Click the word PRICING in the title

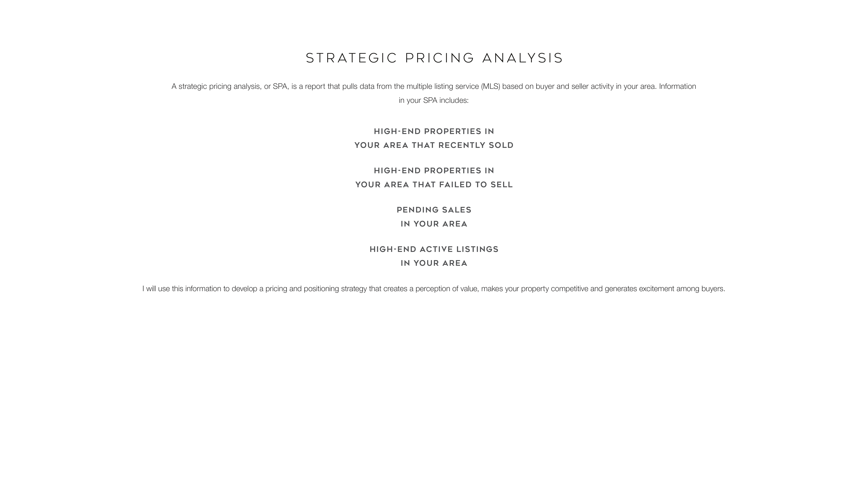(440, 58)
